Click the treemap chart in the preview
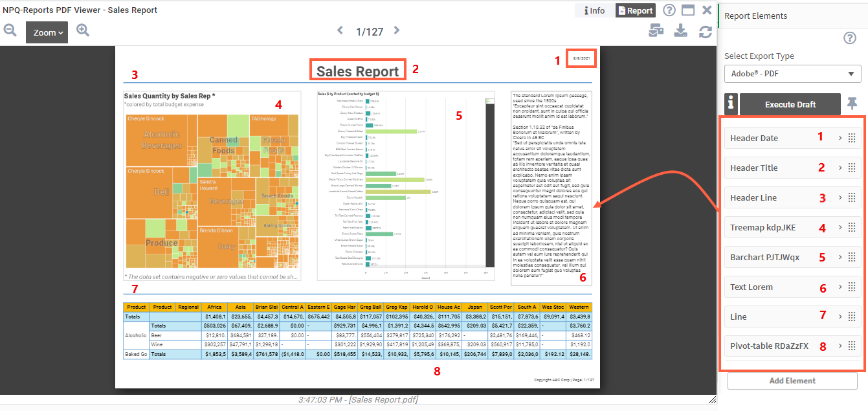The height and width of the screenshot is (411, 868). click(212, 192)
